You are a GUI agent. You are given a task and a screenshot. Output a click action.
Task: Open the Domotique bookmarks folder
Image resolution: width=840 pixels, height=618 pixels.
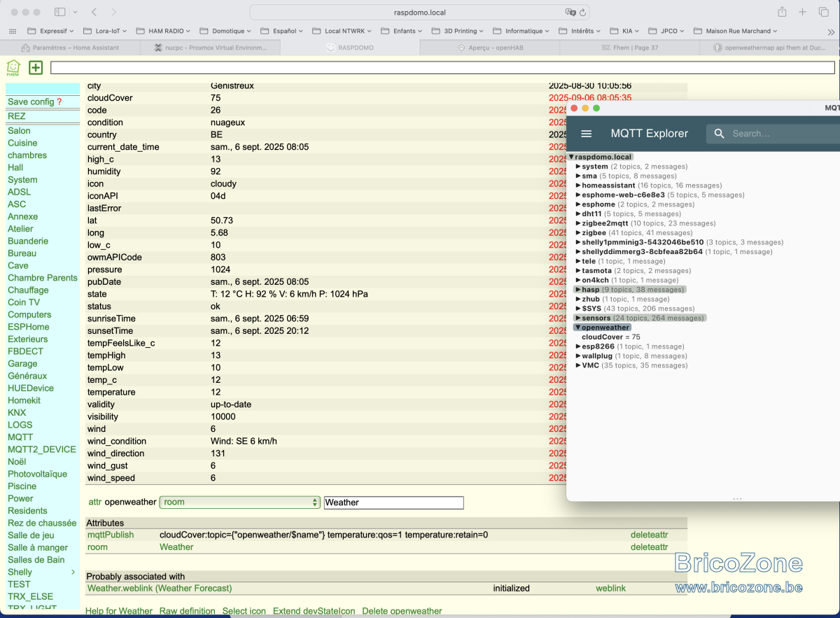coord(225,31)
